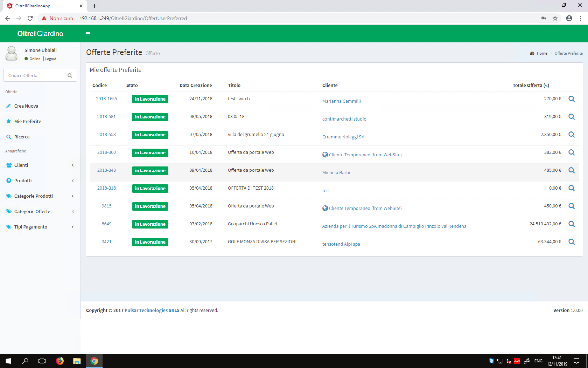Open offer code 8649 link
This screenshot has height=368, width=588.
[x=106, y=224]
